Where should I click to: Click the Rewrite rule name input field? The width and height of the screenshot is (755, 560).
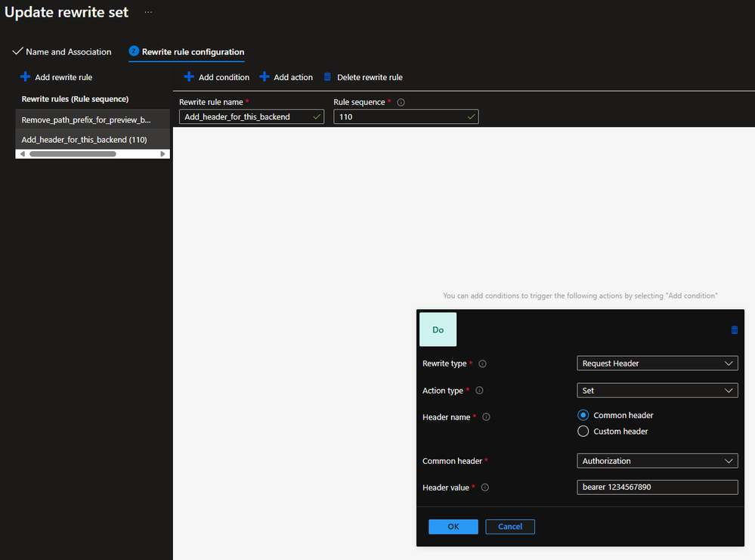coord(252,116)
